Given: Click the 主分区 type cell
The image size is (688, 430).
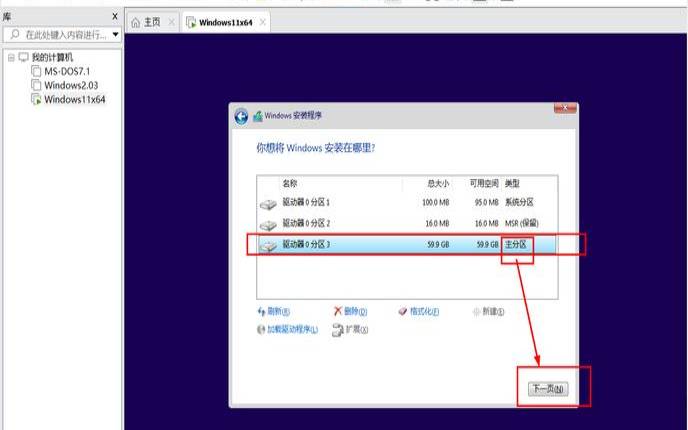Looking at the screenshot, I should 516,244.
